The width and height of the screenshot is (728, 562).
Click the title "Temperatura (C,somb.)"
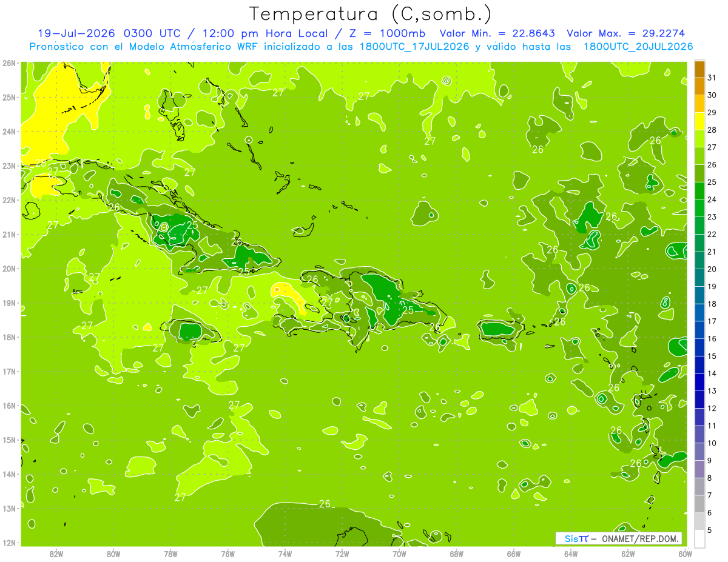(x=371, y=14)
